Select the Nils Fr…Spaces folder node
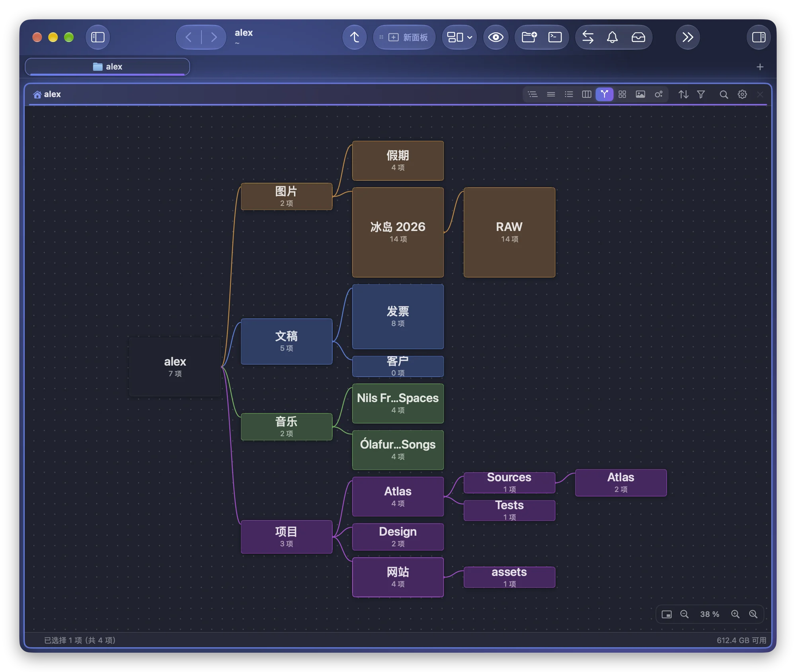Viewport: 796px width, 672px height. point(398,403)
